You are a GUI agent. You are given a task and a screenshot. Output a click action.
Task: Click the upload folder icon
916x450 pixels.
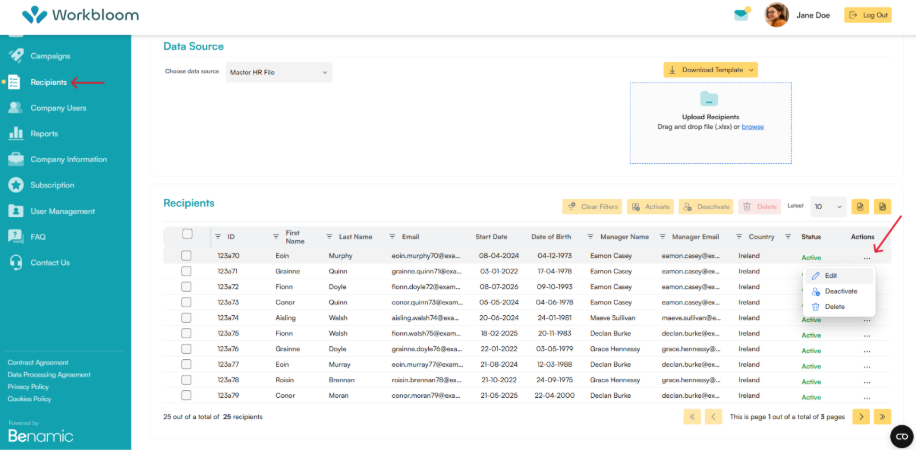tap(709, 99)
